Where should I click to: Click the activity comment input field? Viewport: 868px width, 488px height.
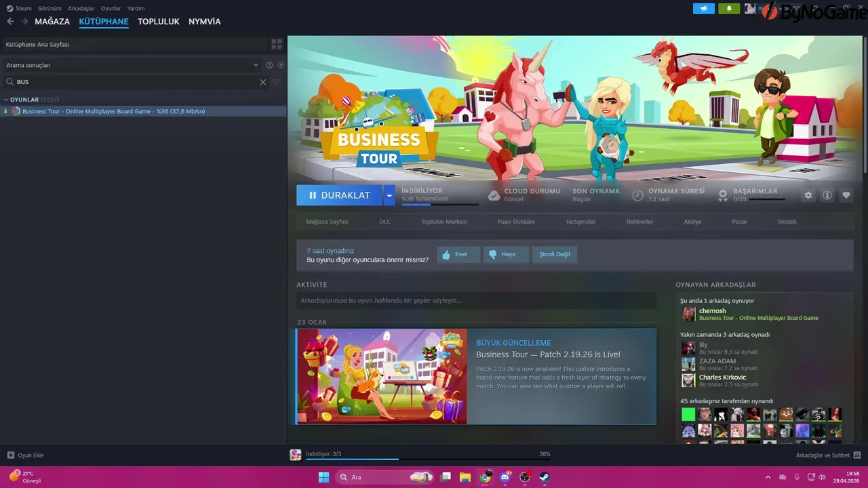point(476,300)
